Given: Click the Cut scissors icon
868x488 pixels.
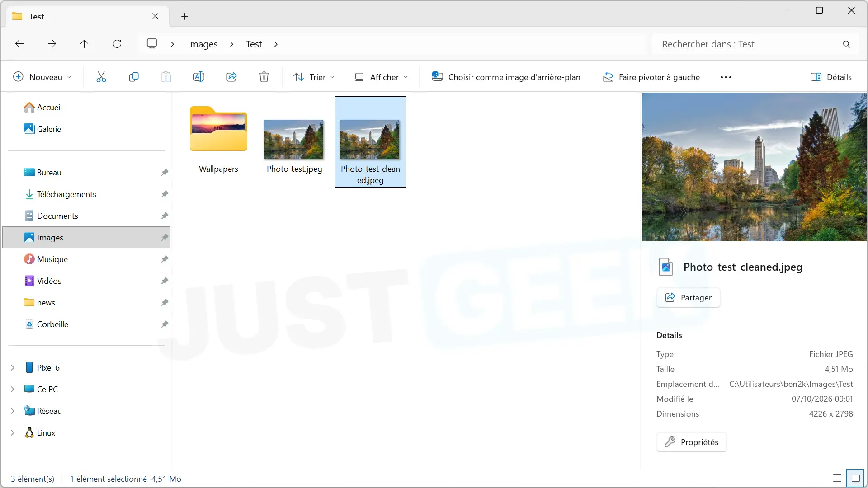Looking at the screenshot, I should pos(101,77).
